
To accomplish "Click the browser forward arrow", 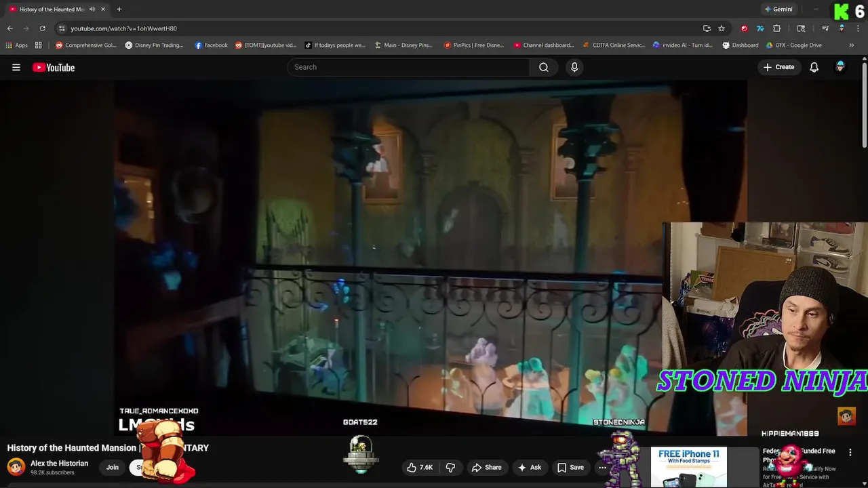I will [26, 28].
